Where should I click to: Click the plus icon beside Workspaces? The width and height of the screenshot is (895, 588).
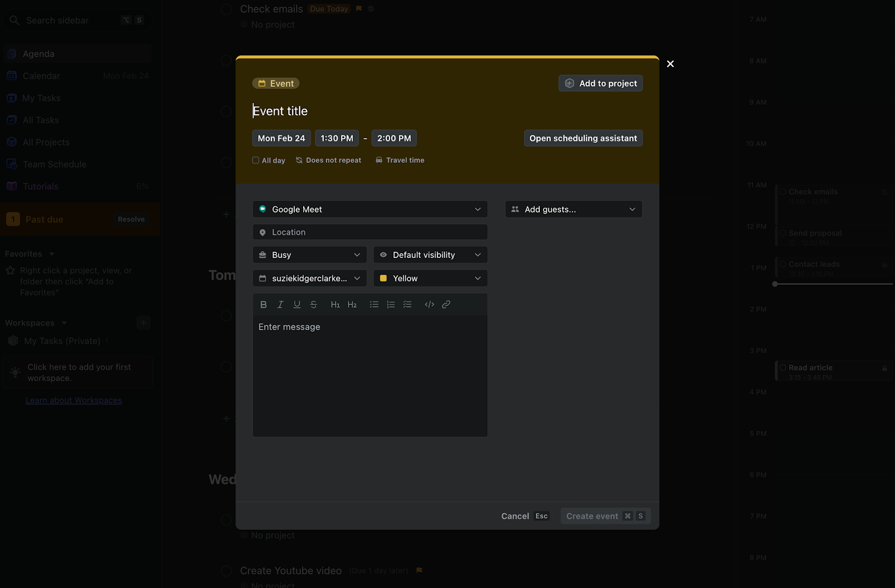(x=143, y=323)
